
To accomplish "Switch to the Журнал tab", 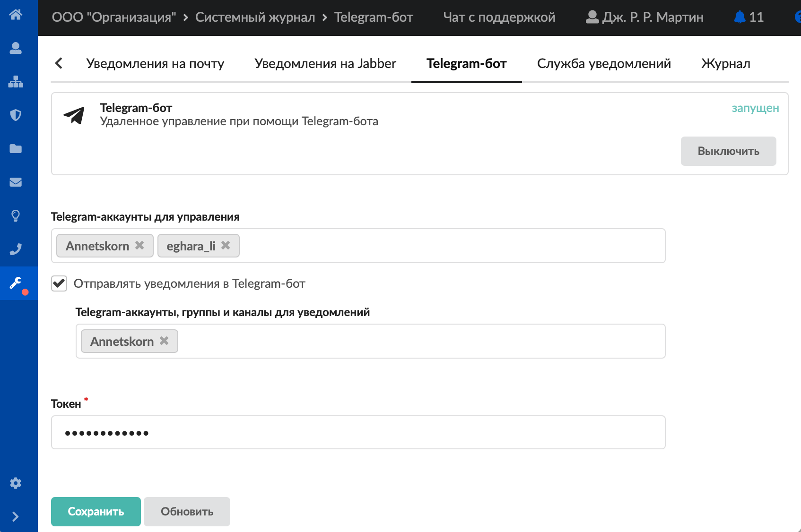I will click(x=726, y=64).
